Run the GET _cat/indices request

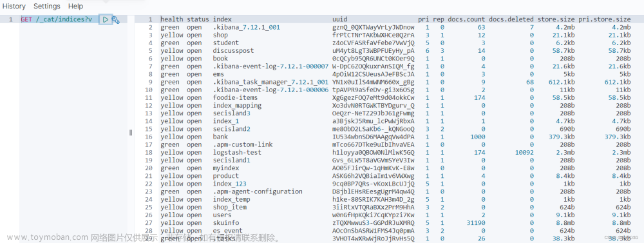coord(106,19)
